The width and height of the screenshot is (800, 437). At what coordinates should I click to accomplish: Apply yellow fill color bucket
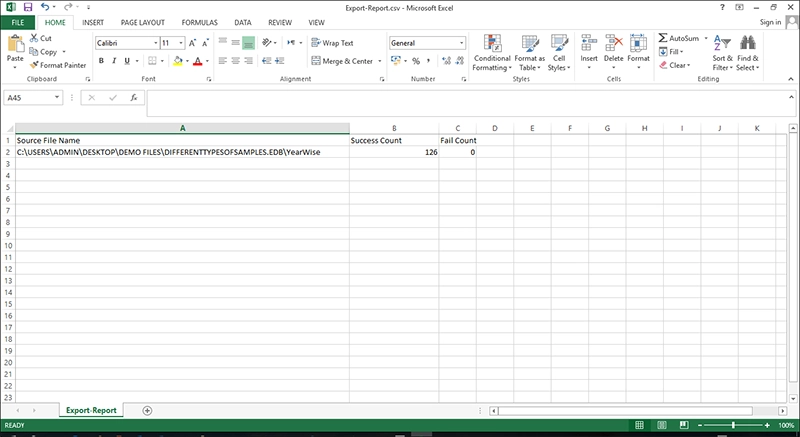pos(178,61)
